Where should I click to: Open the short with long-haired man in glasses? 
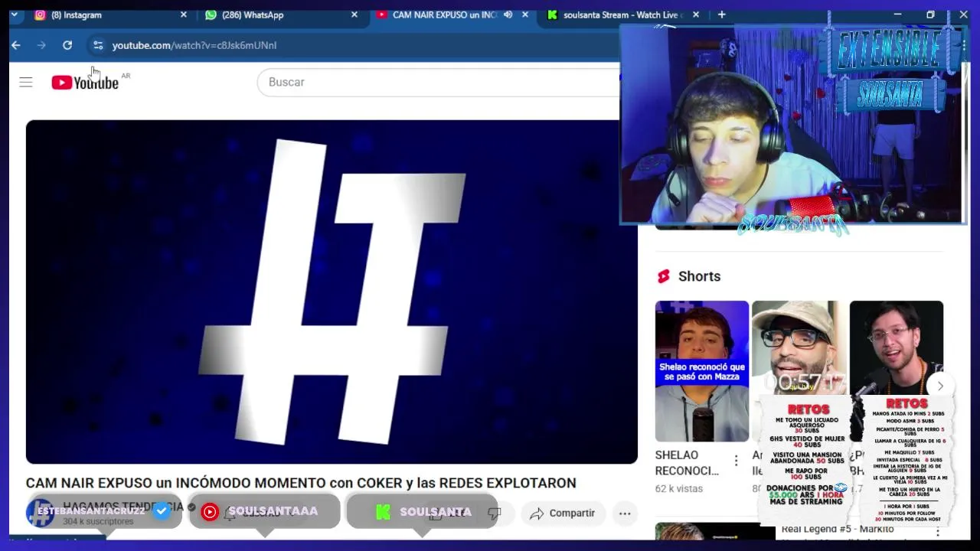(x=897, y=348)
